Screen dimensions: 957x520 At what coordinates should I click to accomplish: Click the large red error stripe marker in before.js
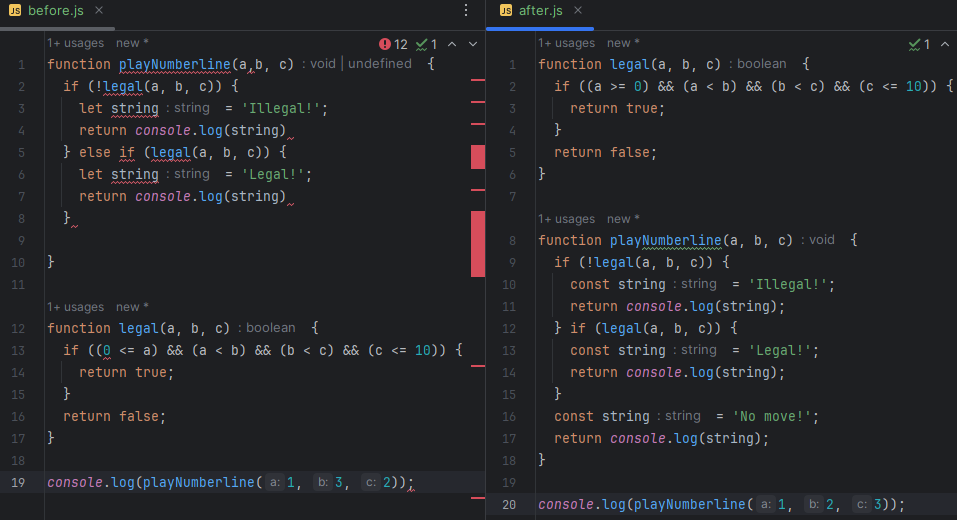(478, 244)
